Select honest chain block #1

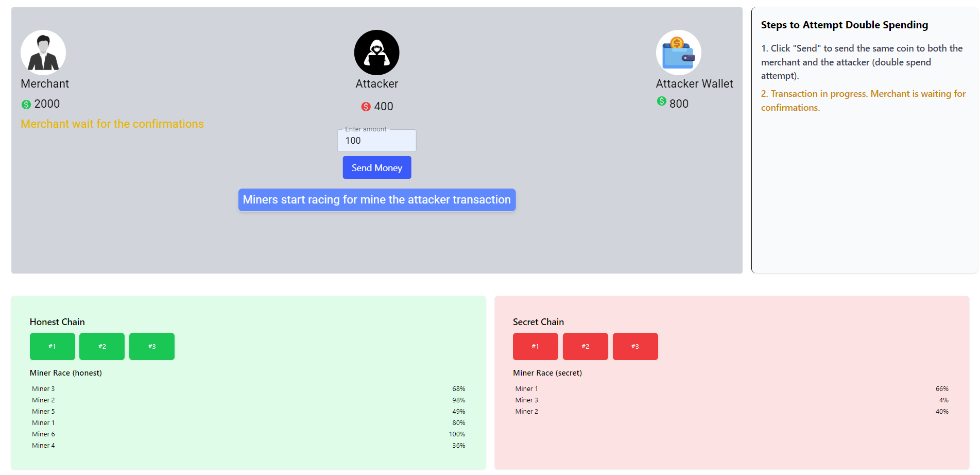pos(53,346)
